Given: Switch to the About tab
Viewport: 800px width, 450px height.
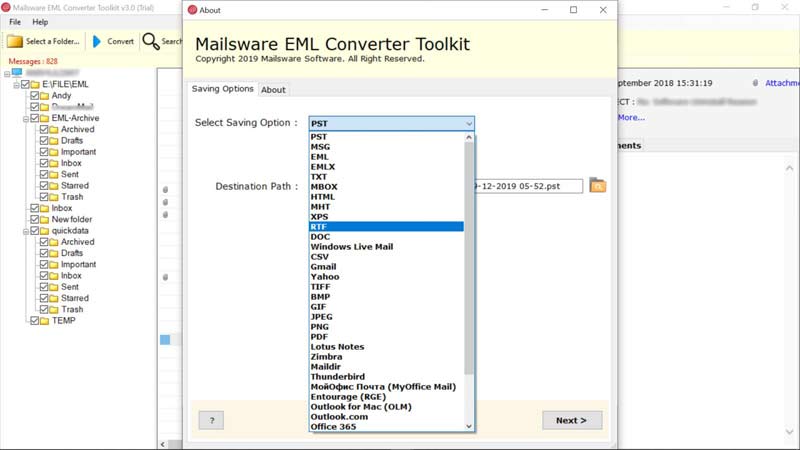Looking at the screenshot, I should click(x=273, y=90).
